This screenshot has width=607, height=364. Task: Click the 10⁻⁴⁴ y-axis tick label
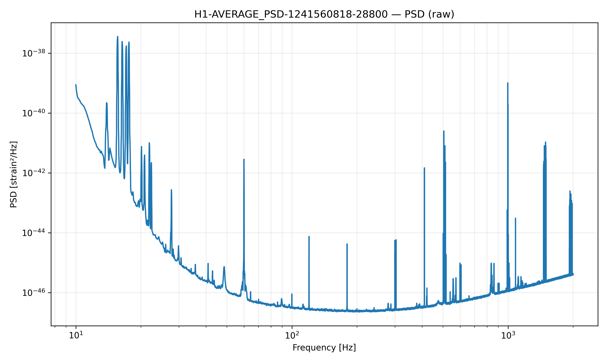point(34,233)
